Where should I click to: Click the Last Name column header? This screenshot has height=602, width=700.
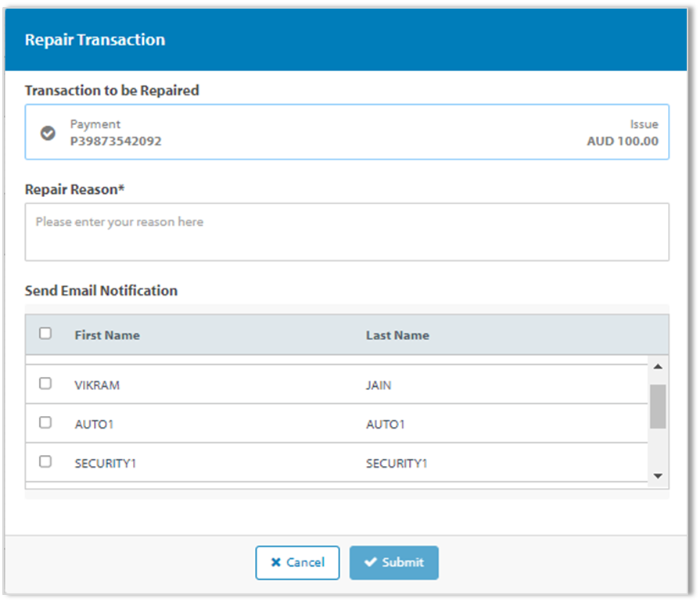pos(397,335)
